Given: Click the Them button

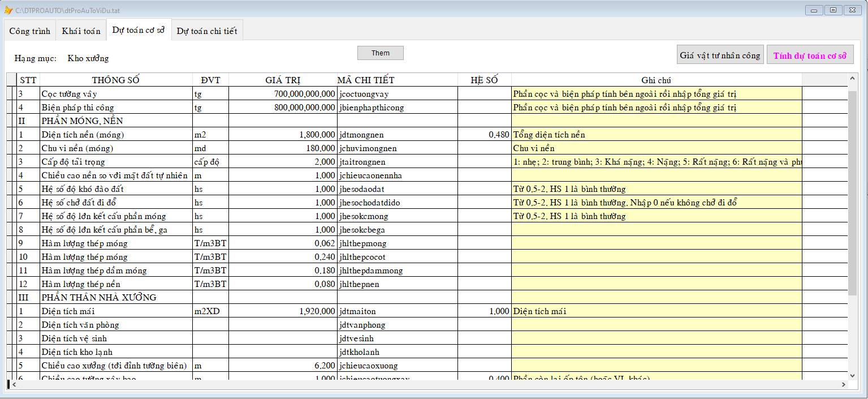Looking at the screenshot, I should (381, 53).
